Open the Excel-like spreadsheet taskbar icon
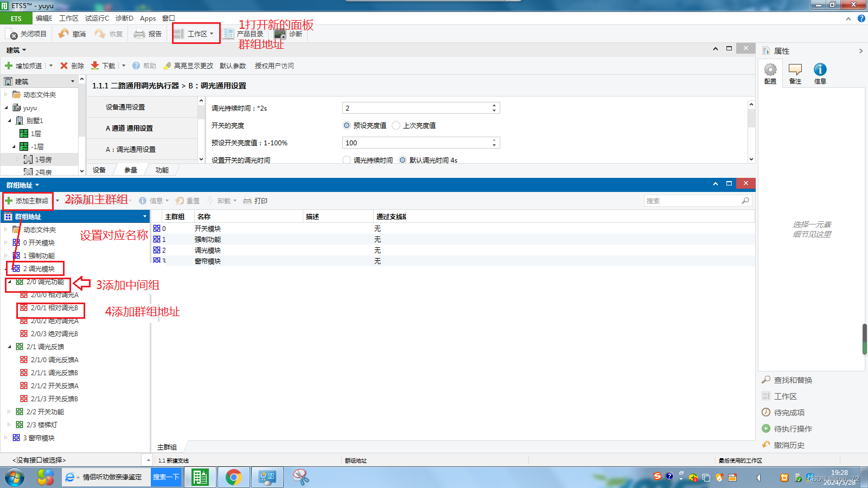 pyautogui.click(x=200, y=477)
